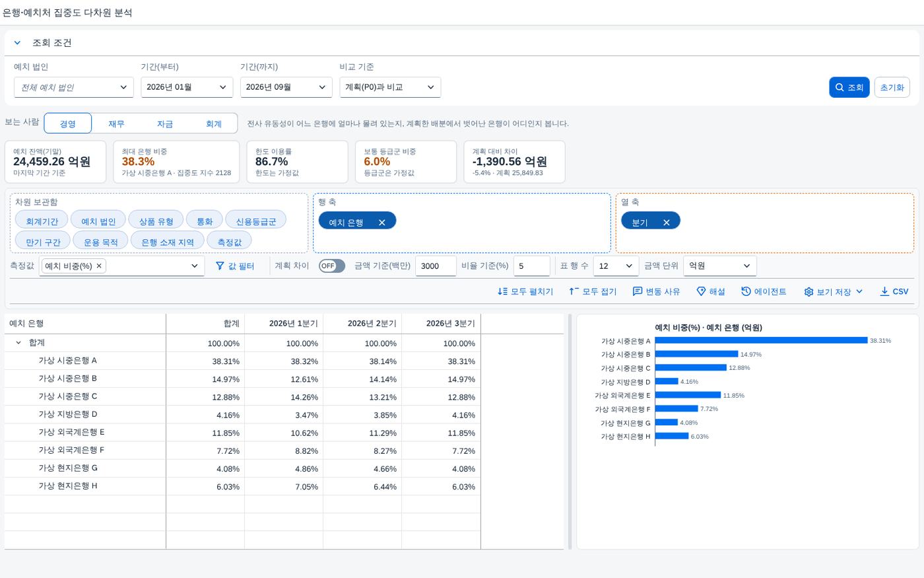Click the 가상 시중은행 A chart bar
Screen dimensions: 924x578
pos(761,341)
